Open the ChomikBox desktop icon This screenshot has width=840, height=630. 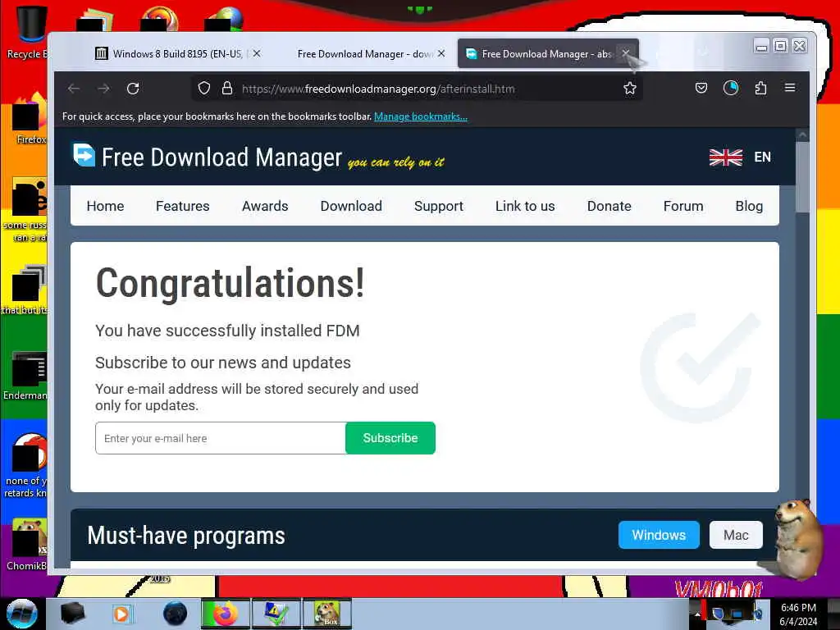(28, 544)
